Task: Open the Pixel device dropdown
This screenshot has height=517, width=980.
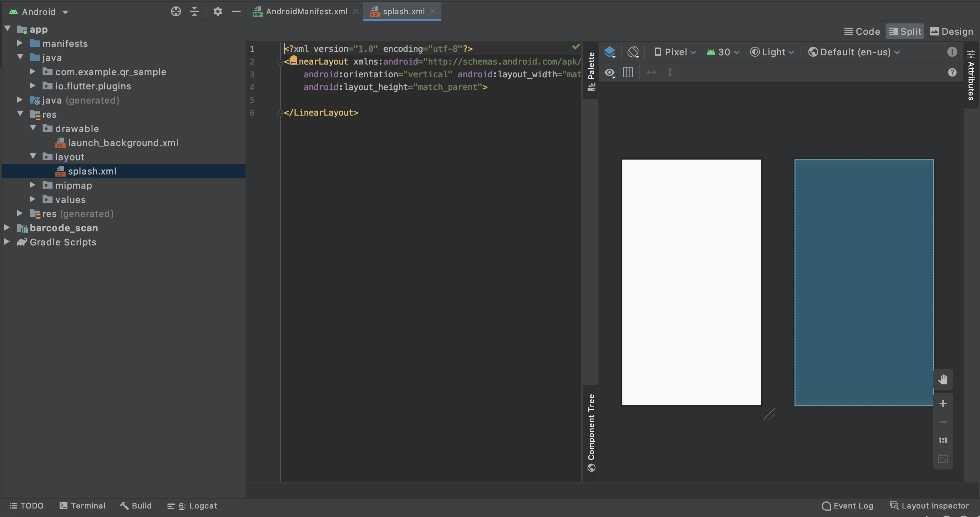Action: [x=675, y=52]
